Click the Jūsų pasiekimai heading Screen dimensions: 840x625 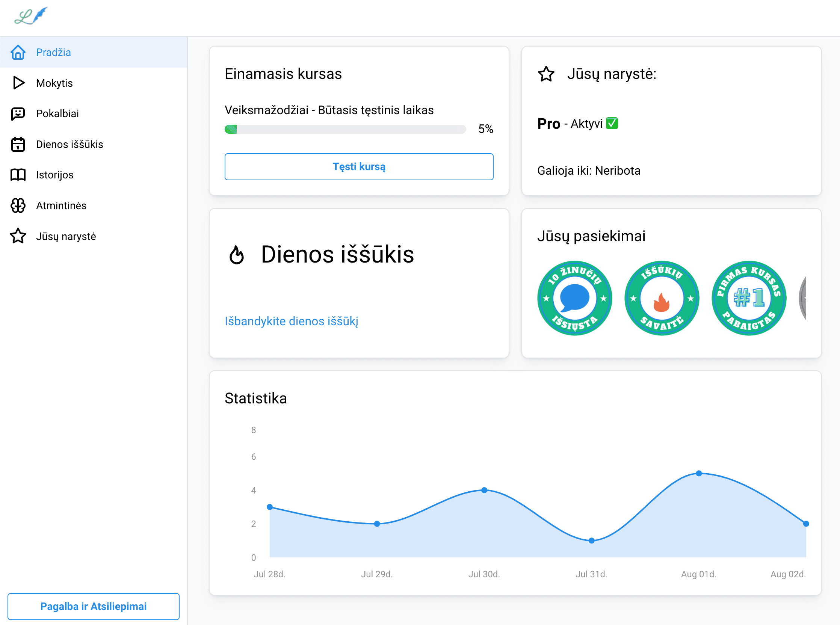[x=591, y=236]
